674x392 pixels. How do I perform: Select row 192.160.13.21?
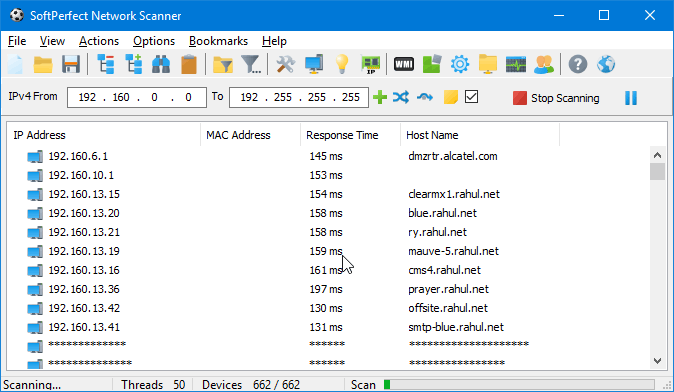[329, 232]
